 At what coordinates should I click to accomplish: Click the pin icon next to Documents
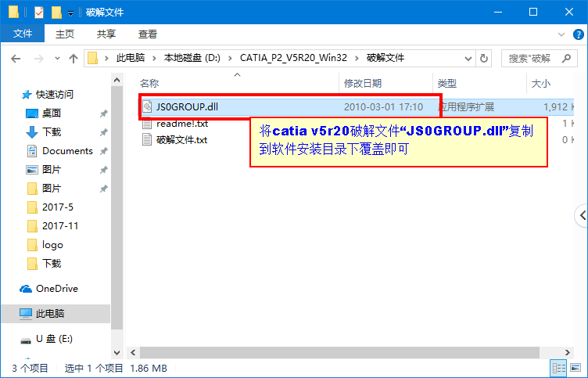pos(103,151)
